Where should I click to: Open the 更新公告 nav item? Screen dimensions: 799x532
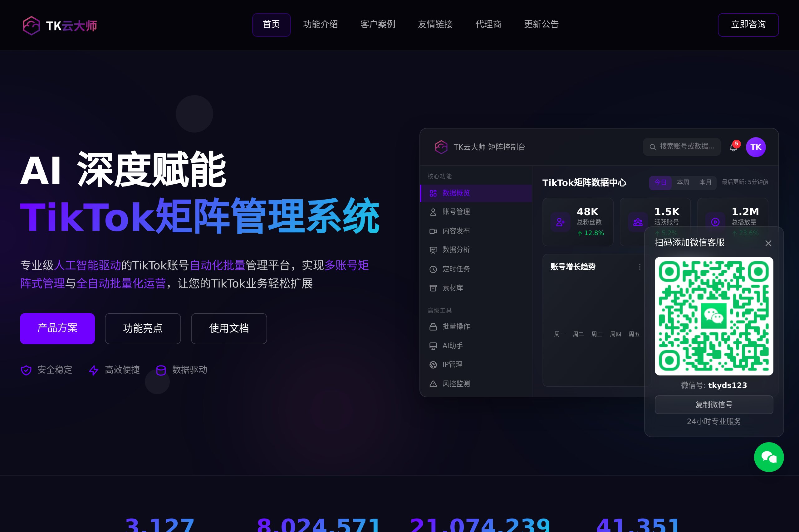pos(541,24)
